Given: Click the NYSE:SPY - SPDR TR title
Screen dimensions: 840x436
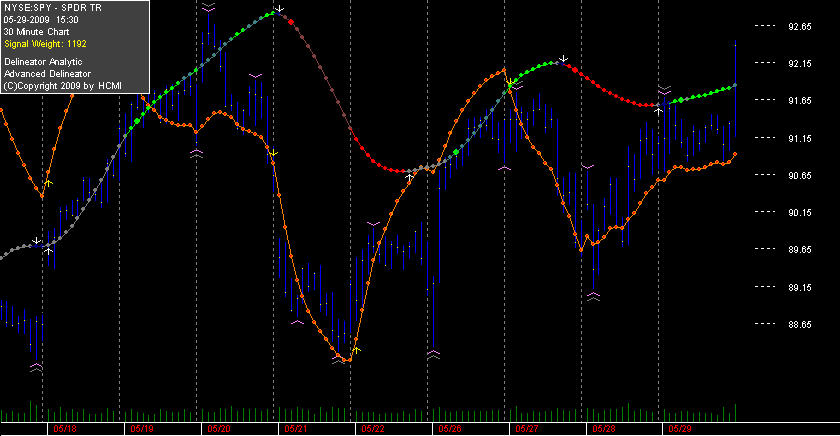Looking at the screenshot, I should [x=52, y=7].
